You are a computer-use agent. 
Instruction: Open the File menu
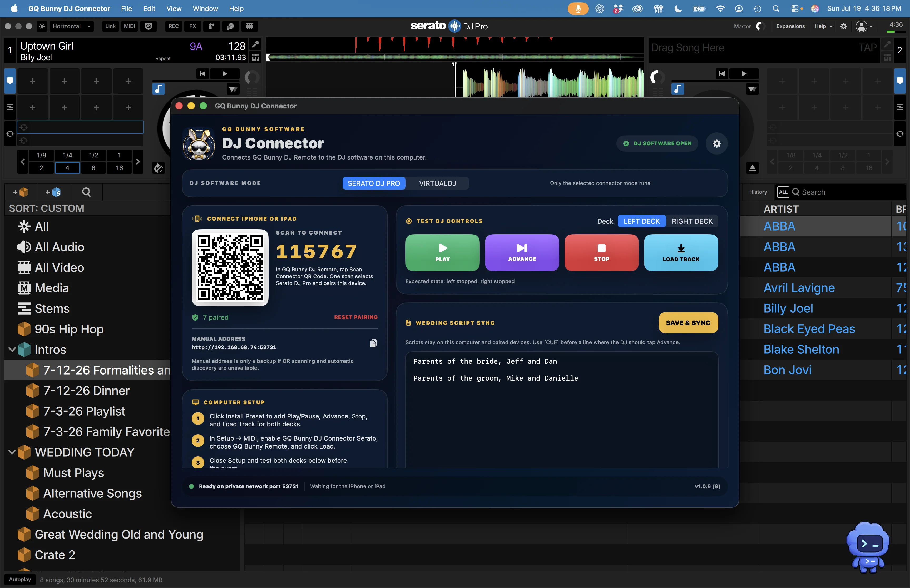[126, 8]
